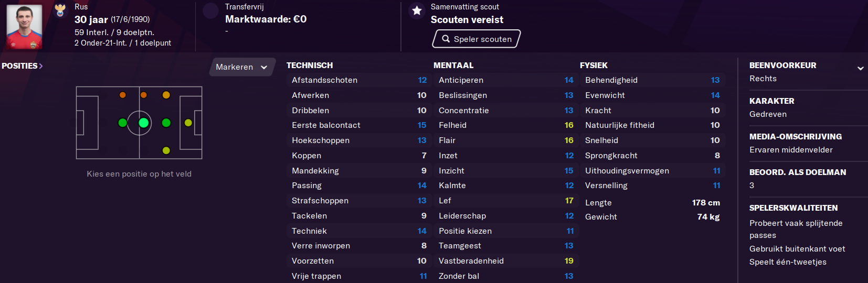The height and width of the screenshot is (283, 868).
Task: Click the player portrait photo
Action: point(24,26)
